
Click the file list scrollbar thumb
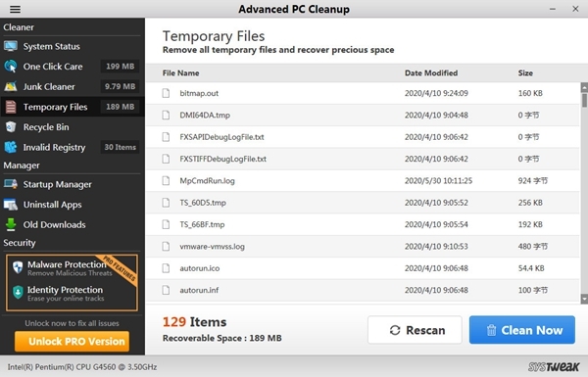click(x=584, y=101)
